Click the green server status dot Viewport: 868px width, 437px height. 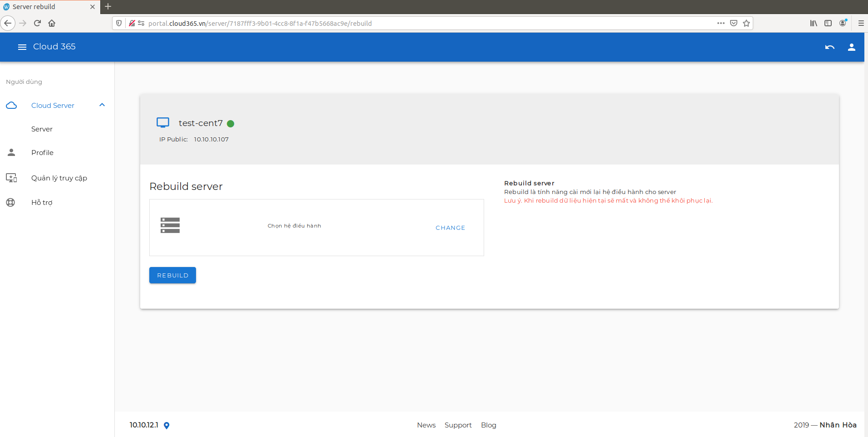230,124
